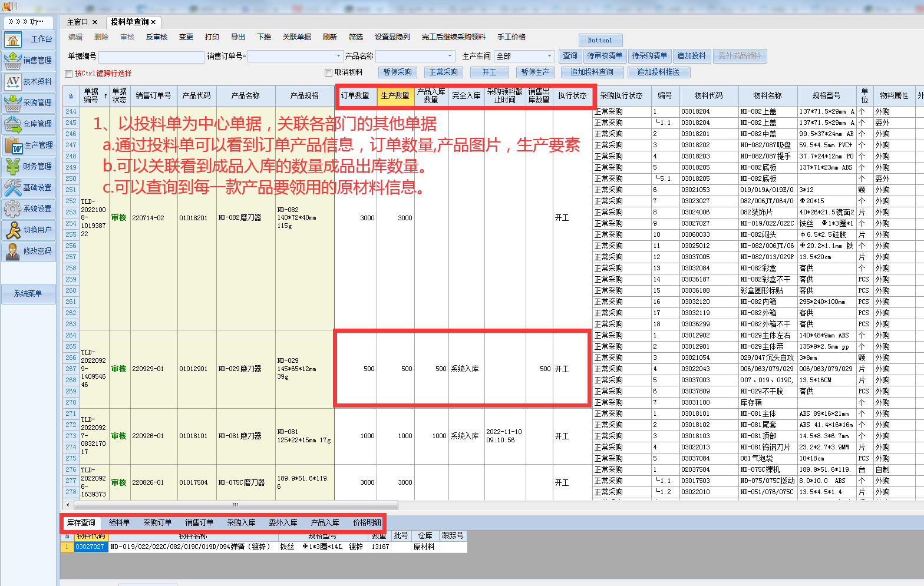Click into 单据编号 input field
The image size is (924, 586).
pyautogui.click(x=151, y=57)
